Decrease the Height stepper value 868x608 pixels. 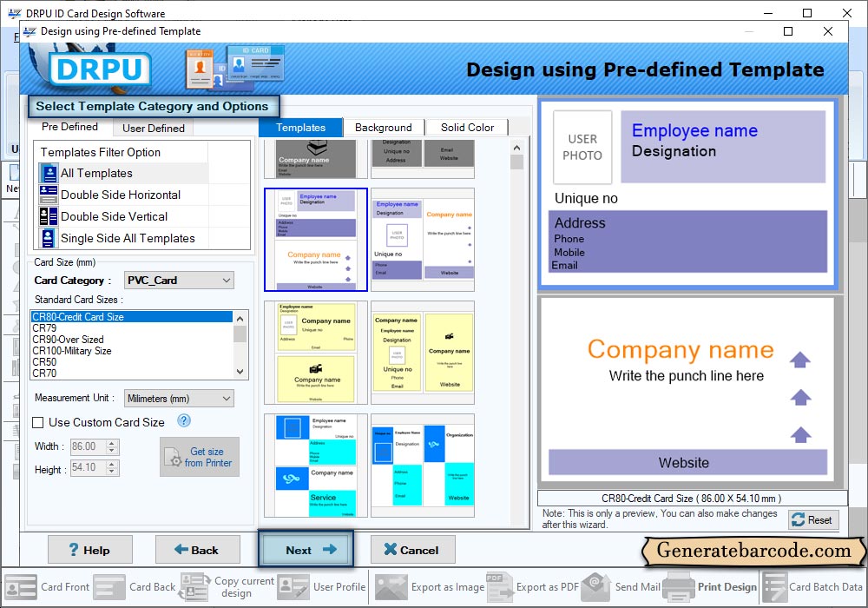pyautogui.click(x=112, y=472)
